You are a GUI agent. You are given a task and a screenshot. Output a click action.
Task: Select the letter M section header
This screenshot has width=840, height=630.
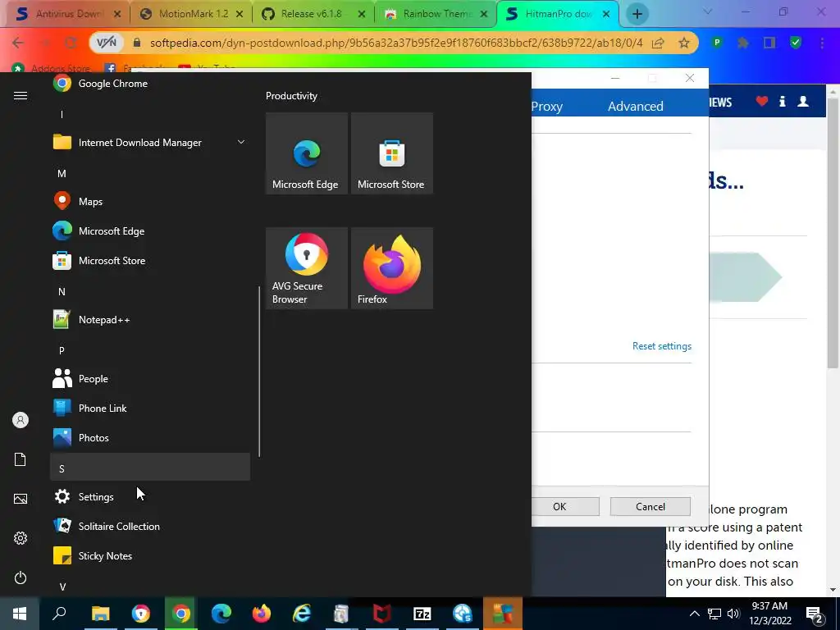pos(62,174)
